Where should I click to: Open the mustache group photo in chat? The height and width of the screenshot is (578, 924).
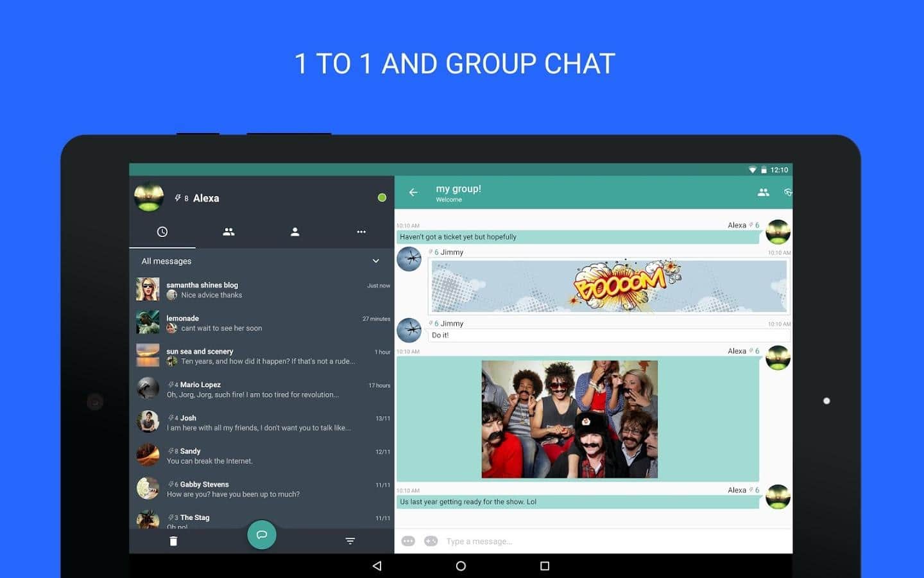570,419
